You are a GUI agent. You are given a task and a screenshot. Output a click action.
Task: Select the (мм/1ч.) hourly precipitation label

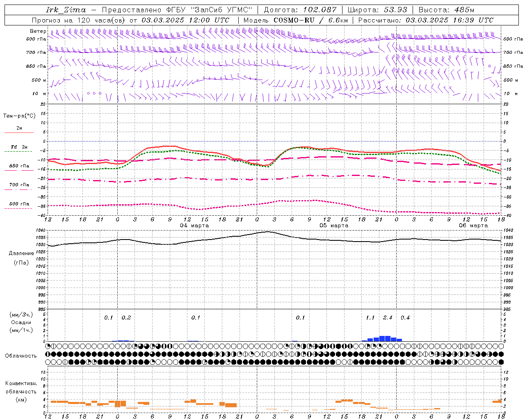pos(21,330)
